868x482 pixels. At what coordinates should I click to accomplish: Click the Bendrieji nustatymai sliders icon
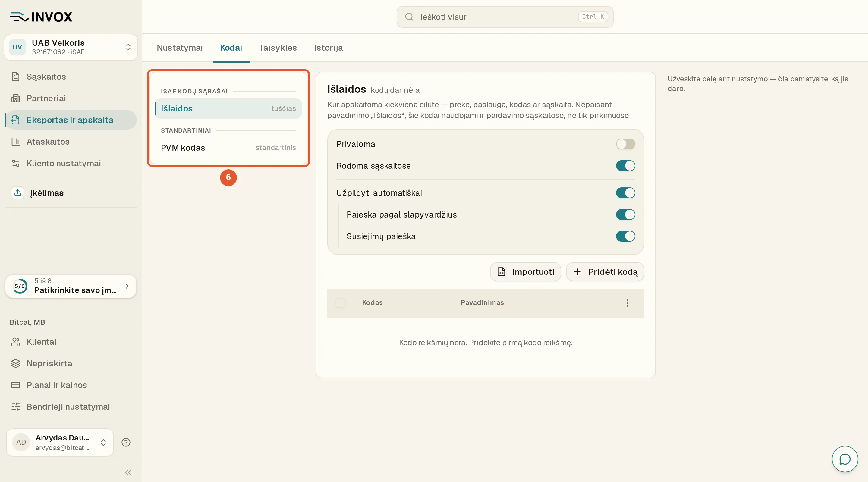tap(15, 407)
